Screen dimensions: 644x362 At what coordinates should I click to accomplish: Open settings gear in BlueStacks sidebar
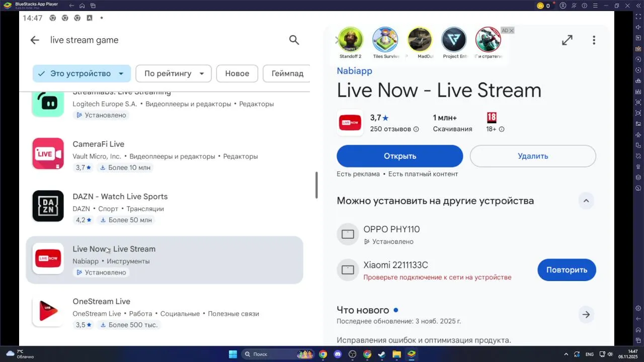[x=638, y=308]
